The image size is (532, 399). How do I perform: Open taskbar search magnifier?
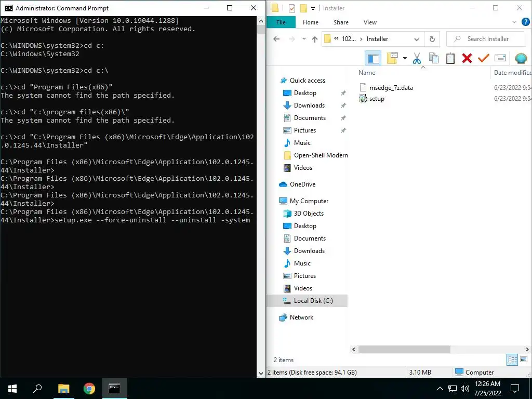[x=37, y=389]
